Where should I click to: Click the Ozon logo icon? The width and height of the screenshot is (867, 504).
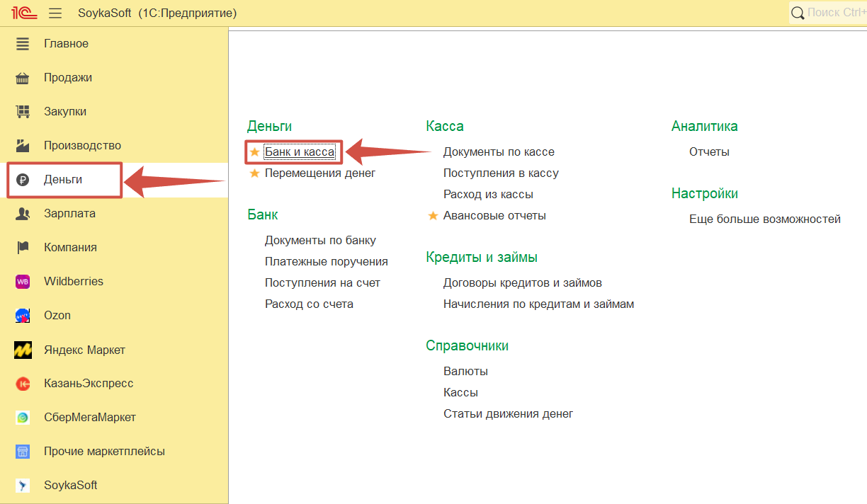23,316
